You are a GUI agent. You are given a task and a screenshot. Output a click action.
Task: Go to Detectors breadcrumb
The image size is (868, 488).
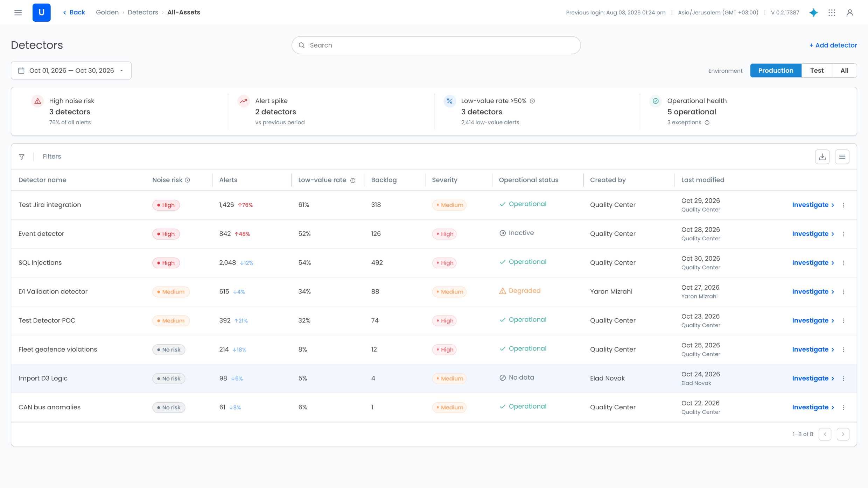(x=143, y=12)
